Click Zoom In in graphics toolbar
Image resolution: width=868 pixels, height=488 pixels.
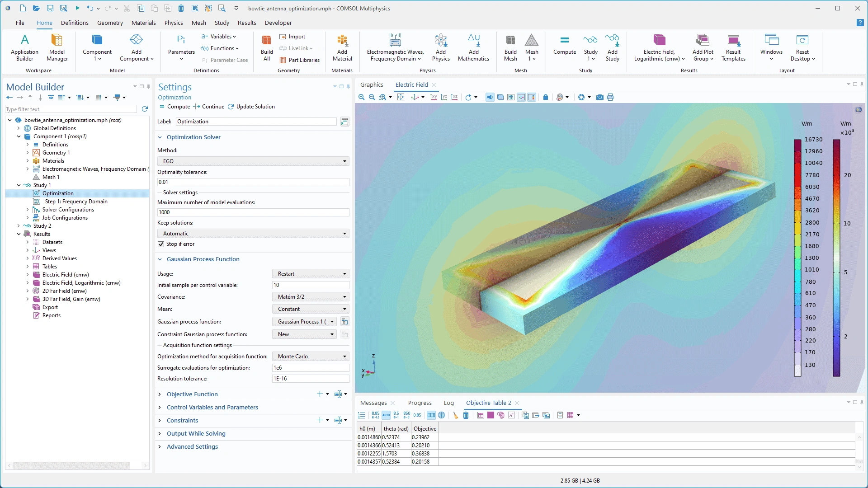[362, 97]
